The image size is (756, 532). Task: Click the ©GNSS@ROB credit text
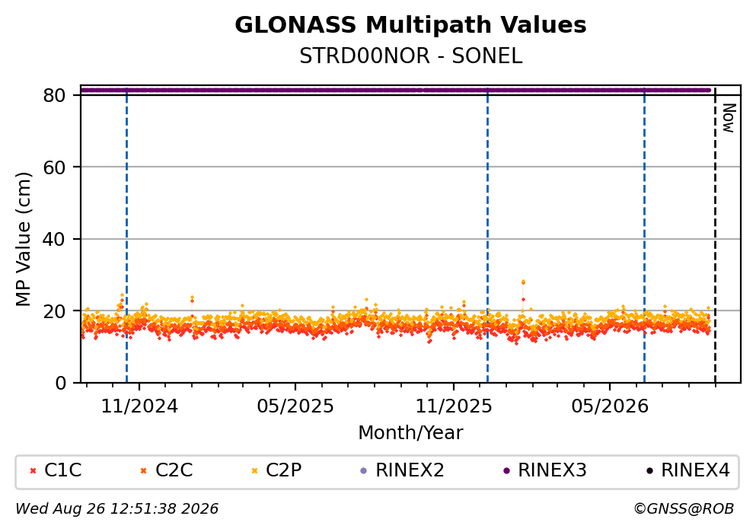[x=684, y=509]
